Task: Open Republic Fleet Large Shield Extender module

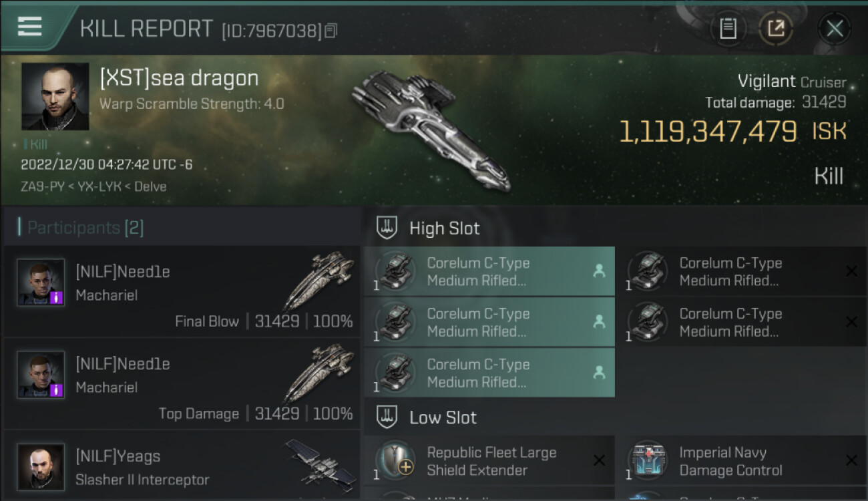Action: coord(489,461)
